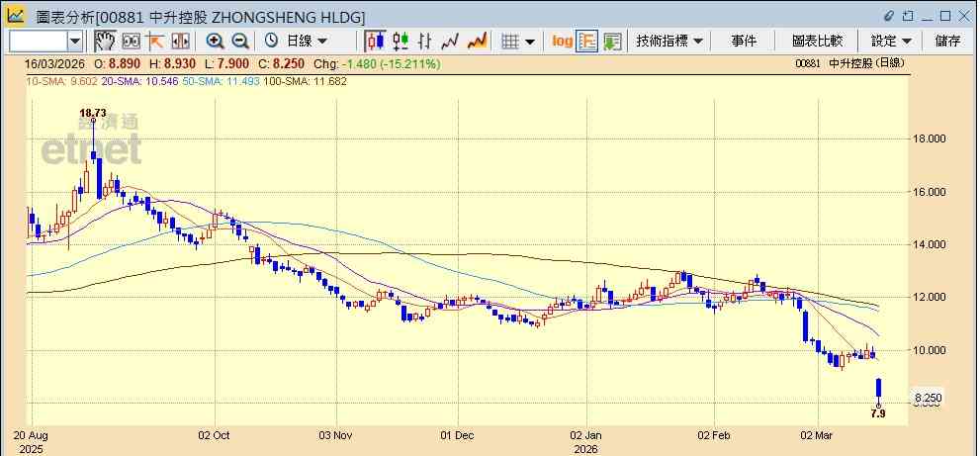Click the Chg: -1.480 (-15.211%) value

coord(377,64)
